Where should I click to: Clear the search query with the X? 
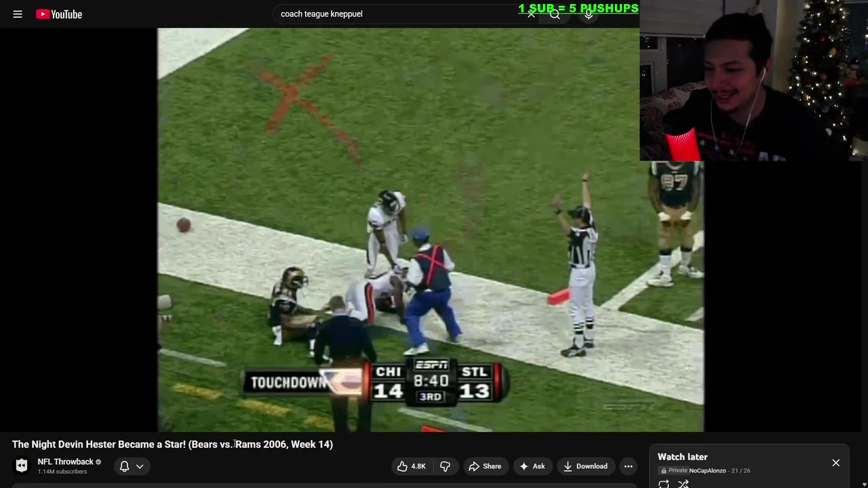531,14
